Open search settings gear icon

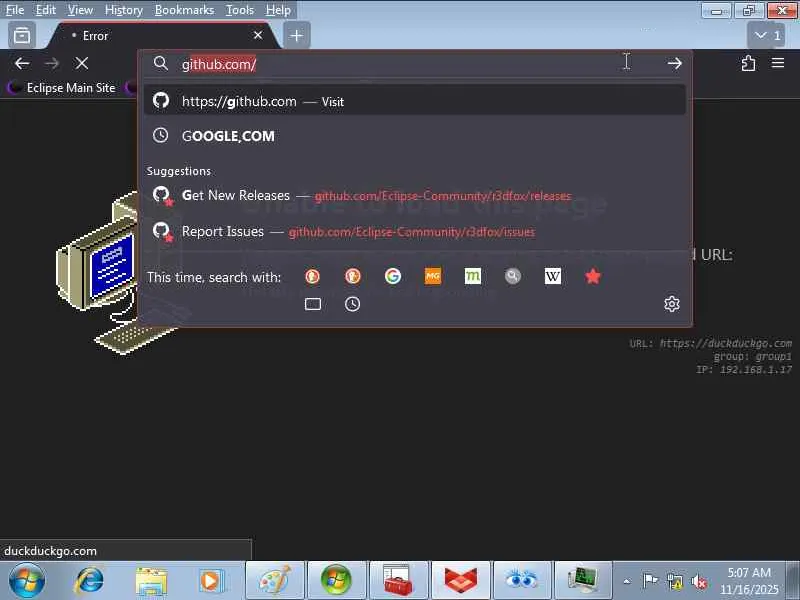click(x=672, y=304)
